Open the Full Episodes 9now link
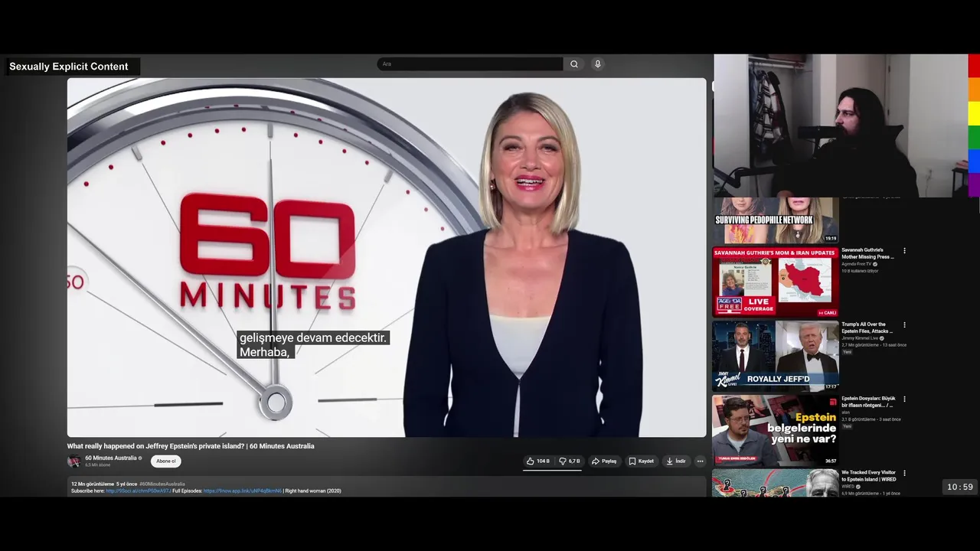This screenshot has height=551, width=980. pyautogui.click(x=243, y=491)
